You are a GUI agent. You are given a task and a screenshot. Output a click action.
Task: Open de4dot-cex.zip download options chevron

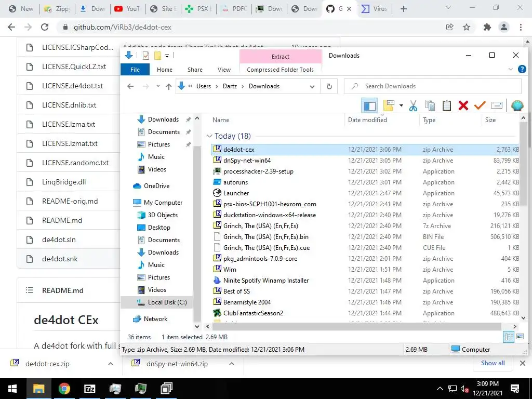pyautogui.click(x=111, y=364)
